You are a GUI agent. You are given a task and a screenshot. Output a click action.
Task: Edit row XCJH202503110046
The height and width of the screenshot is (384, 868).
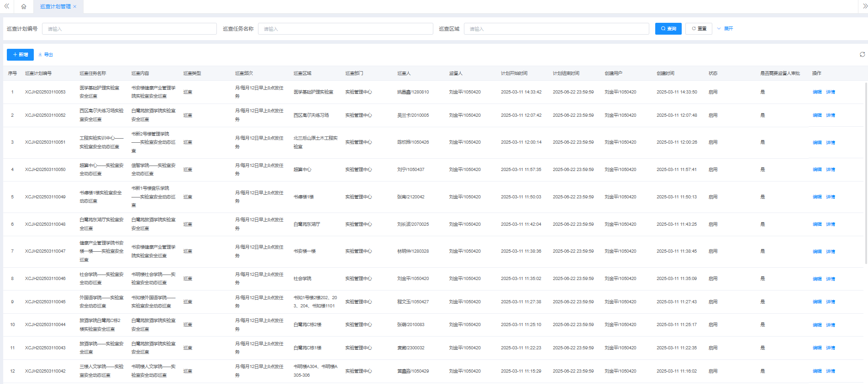pyautogui.click(x=817, y=279)
